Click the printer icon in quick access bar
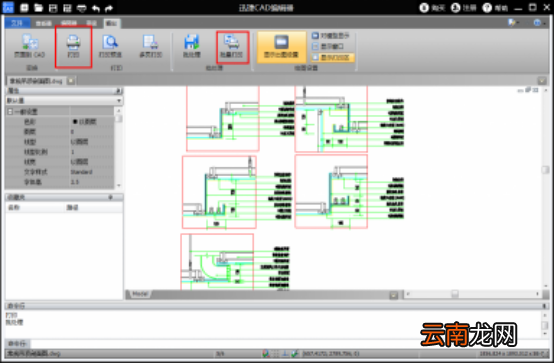Screen dimensions: 554x363 pyautogui.click(x=82, y=7)
